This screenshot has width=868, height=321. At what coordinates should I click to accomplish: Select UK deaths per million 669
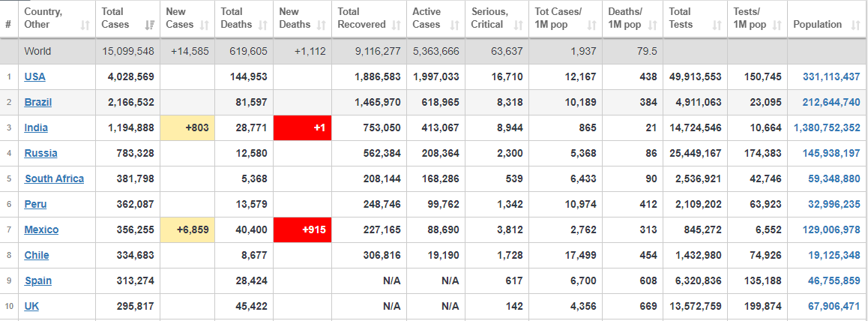(x=649, y=306)
